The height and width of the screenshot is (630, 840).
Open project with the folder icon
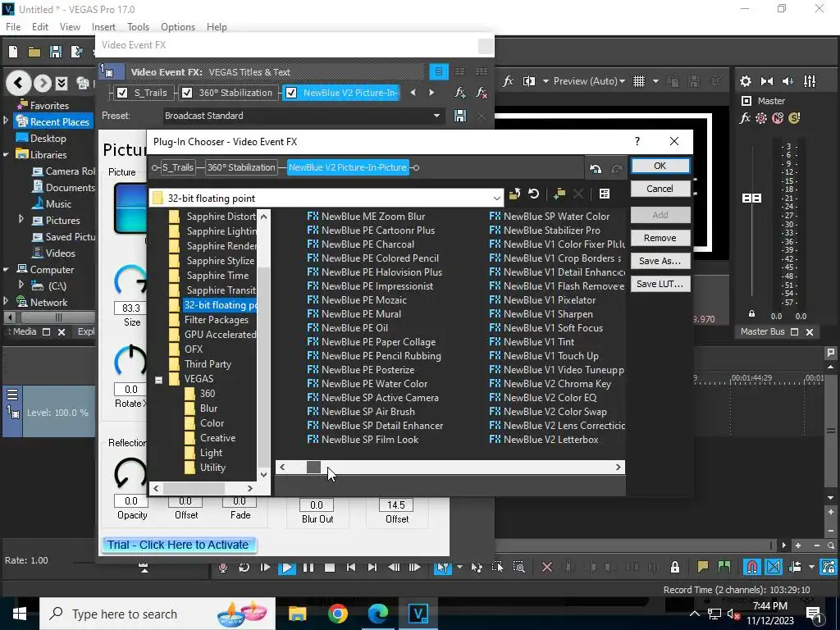point(34,52)
